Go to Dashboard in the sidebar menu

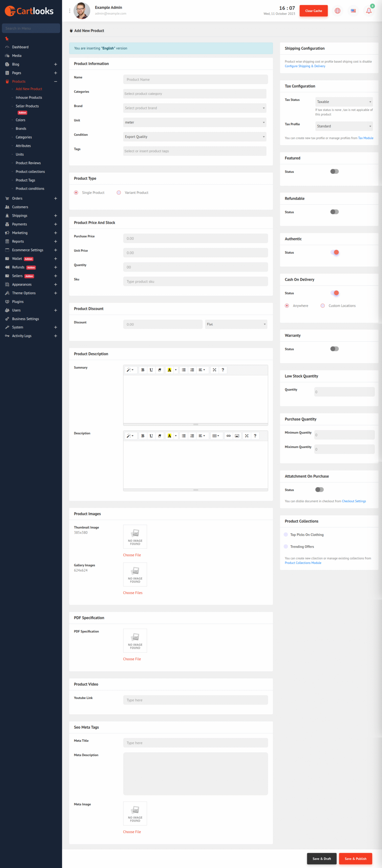coord(20,47)
